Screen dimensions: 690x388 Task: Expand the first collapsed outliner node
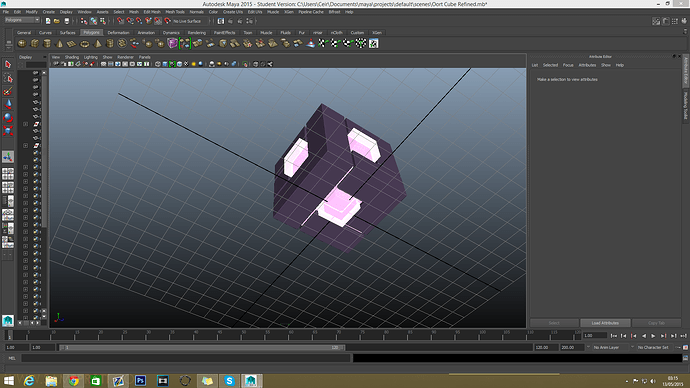click(26, 124)
